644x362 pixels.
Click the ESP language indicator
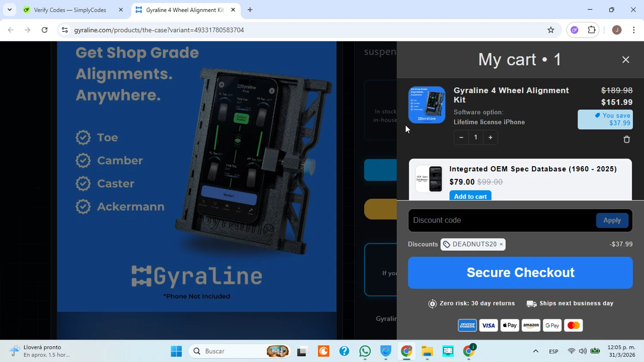(553, 351)
